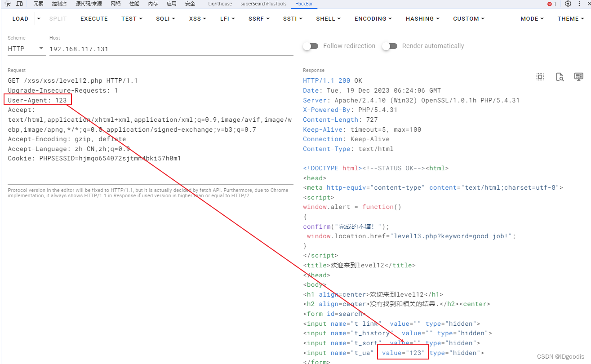Click the t_history input line in response
591x364 pixels.
pyautogui.click(x=398, y=333)
